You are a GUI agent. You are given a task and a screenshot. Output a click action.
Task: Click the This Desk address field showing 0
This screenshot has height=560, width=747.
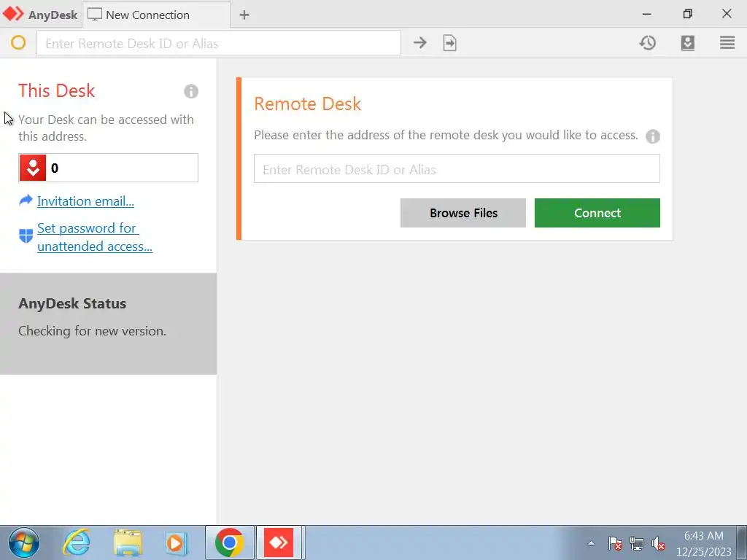click(108, 168)
